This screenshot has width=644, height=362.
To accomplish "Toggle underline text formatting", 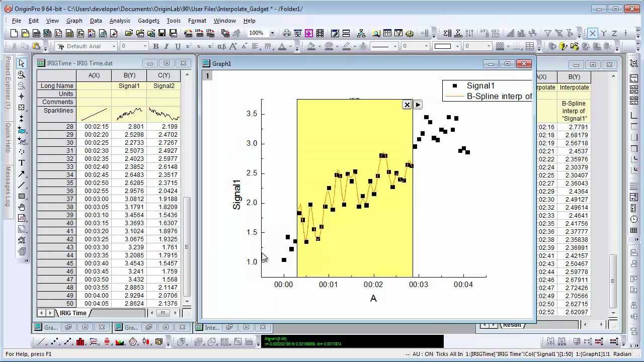I will [178, 46].
